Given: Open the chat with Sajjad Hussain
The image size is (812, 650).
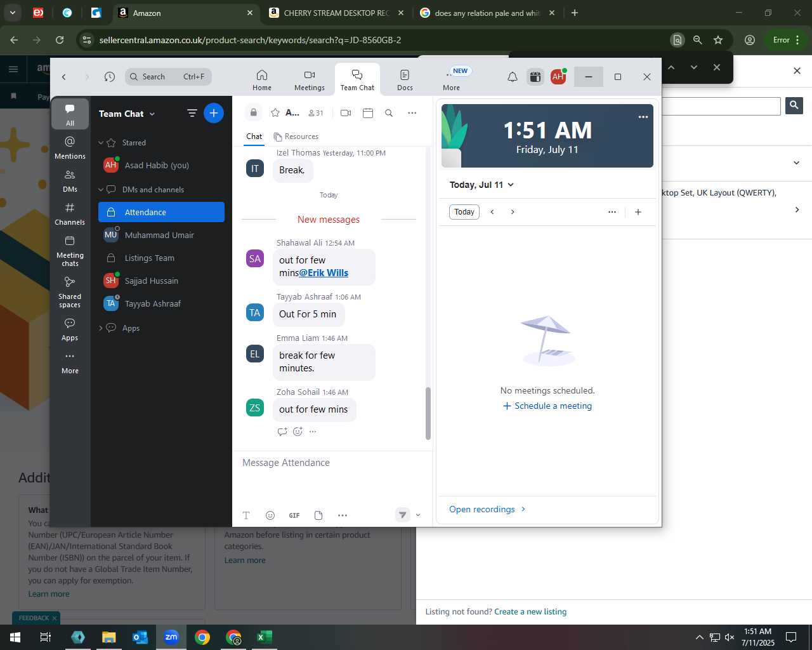Looking at the screenshot, I should (161, 281).
